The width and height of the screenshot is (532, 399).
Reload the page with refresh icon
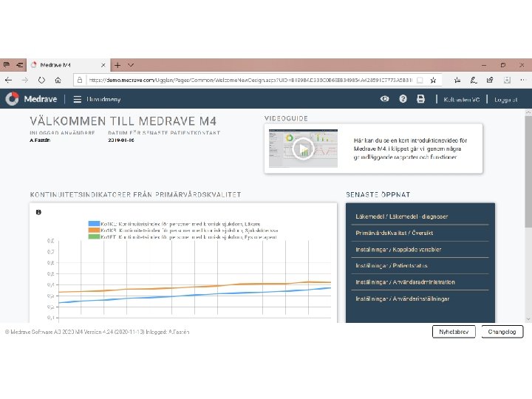41,80
